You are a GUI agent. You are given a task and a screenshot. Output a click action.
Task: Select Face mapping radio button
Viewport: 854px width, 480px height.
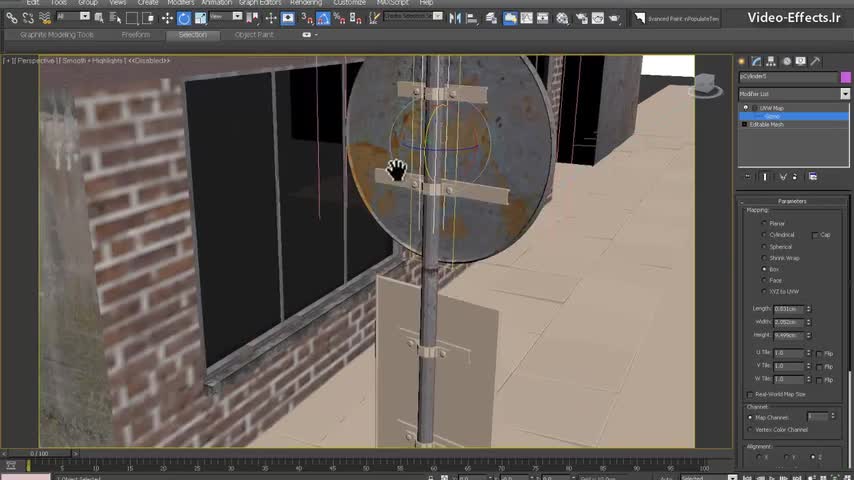[764, 281]
